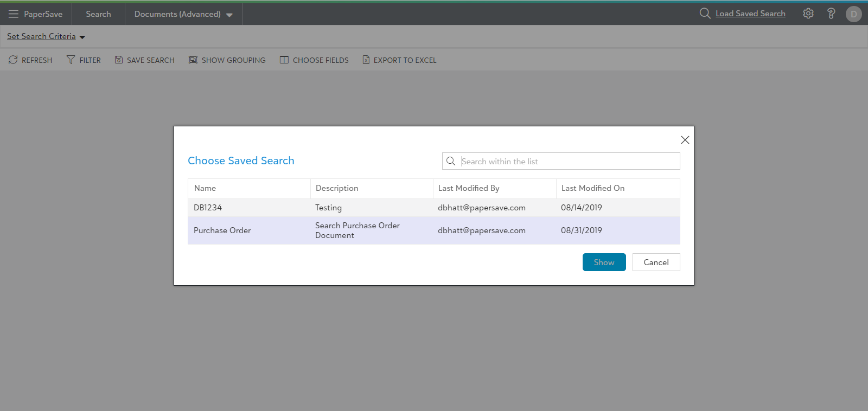The width and height of the screenshot is (868, 411).
Task: Open the Search tab in header
Action: pos(98,14)
